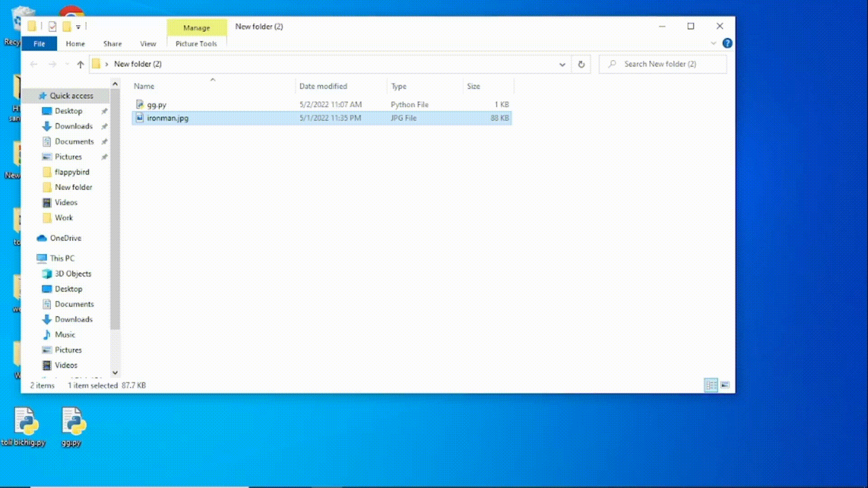Expand the ribbon chevron
The width and height of the screenshot is (868, 488).
(x=713, y=43)
